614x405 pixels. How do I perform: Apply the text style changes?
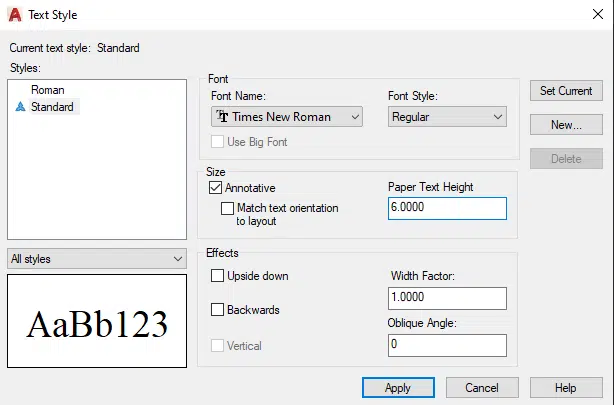tap(398, 388)
